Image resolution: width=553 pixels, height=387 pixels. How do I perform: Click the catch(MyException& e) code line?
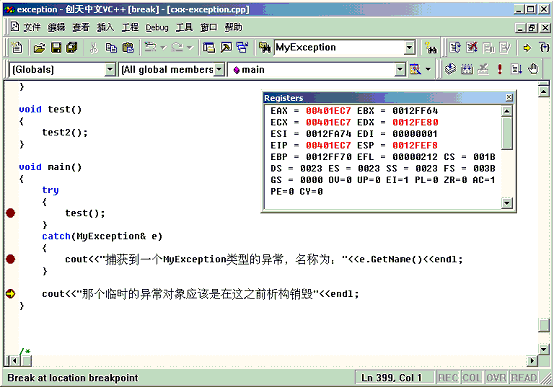tap(102, 236)
